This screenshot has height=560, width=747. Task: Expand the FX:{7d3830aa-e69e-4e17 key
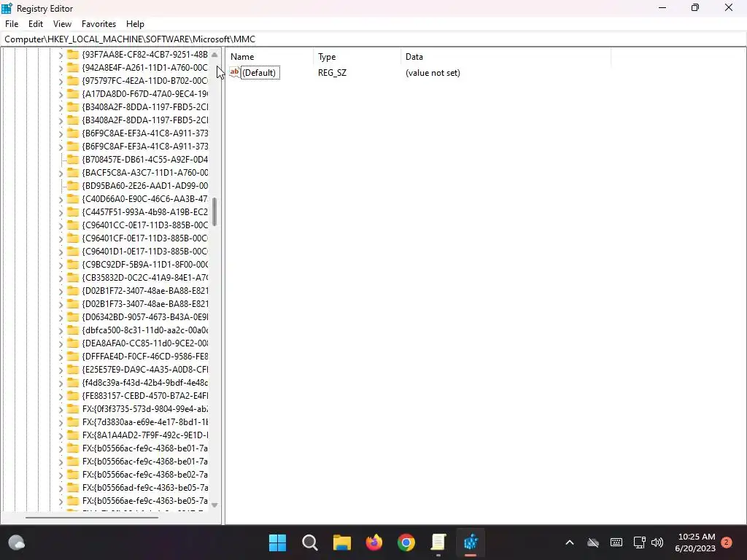pos(61,422)
